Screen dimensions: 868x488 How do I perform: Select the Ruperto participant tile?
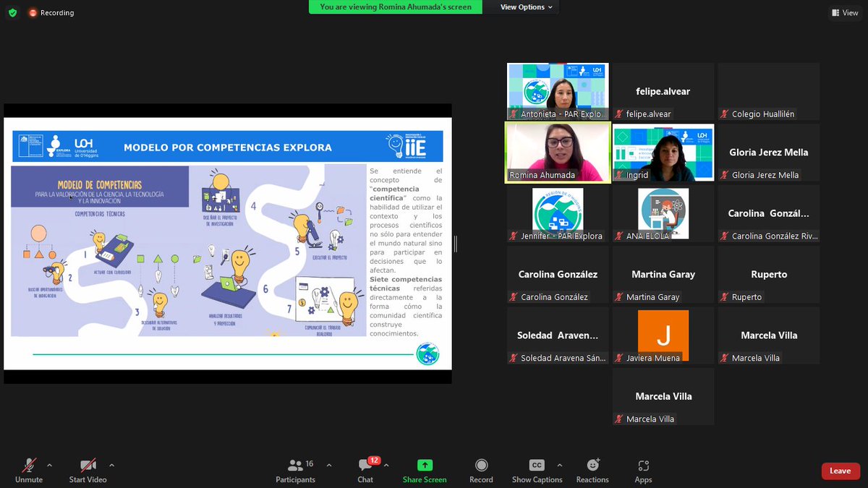pyautogui.click(x=769, y=275)
